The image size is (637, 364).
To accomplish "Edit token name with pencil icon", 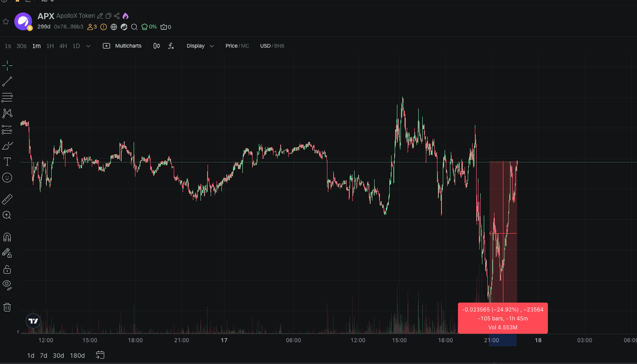I will pos(100,16).
